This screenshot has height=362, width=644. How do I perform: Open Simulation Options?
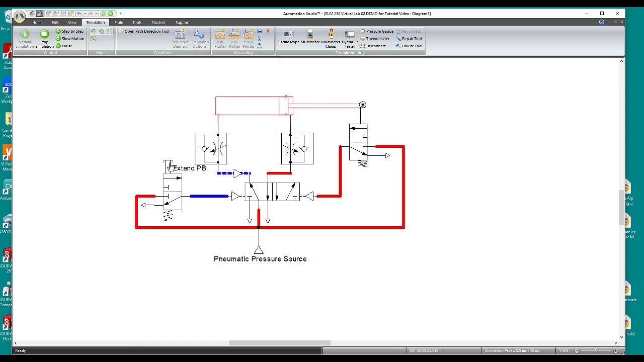[199, 39]
